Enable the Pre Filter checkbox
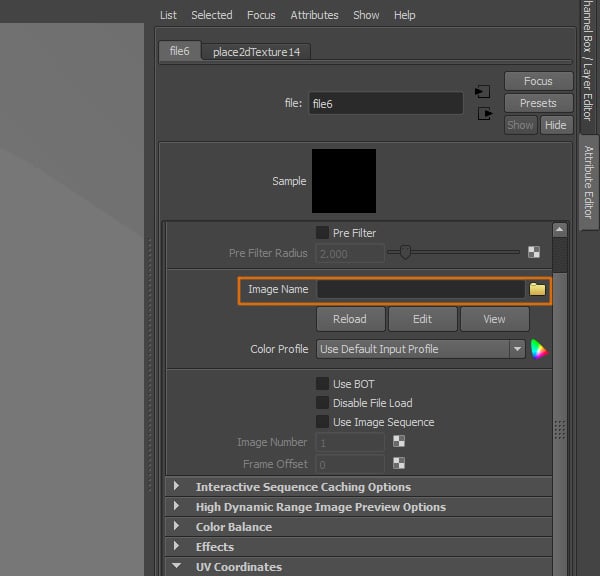The image size is (600, 576). click(322, 233)
